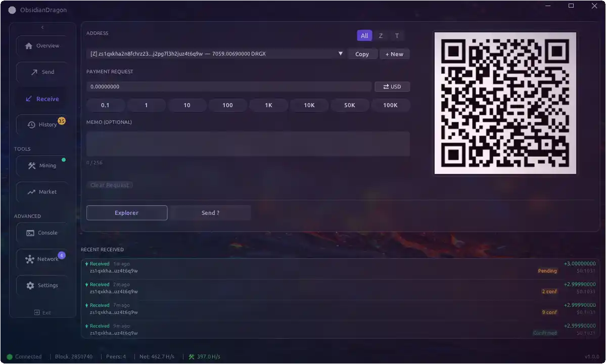The width and height of the screenshot is (606, 364).
Task: Open Mining tools pickaxe icon
Action: point(32,166)
